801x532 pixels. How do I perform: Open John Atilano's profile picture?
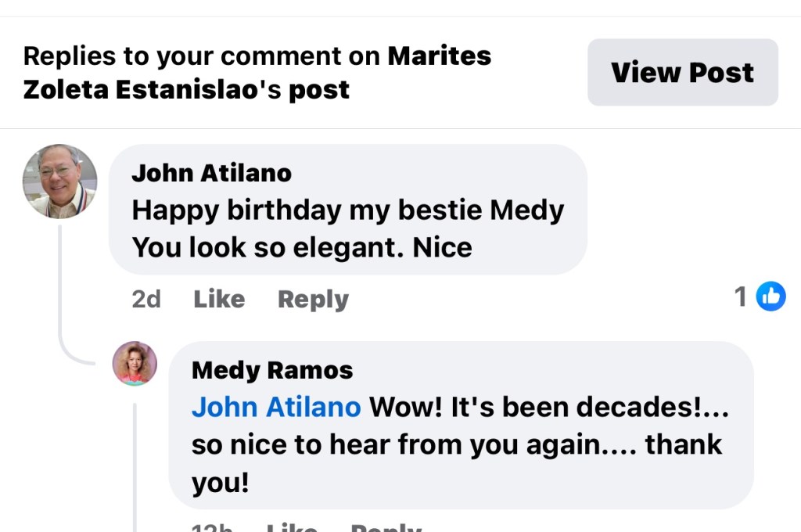[59, 182]
